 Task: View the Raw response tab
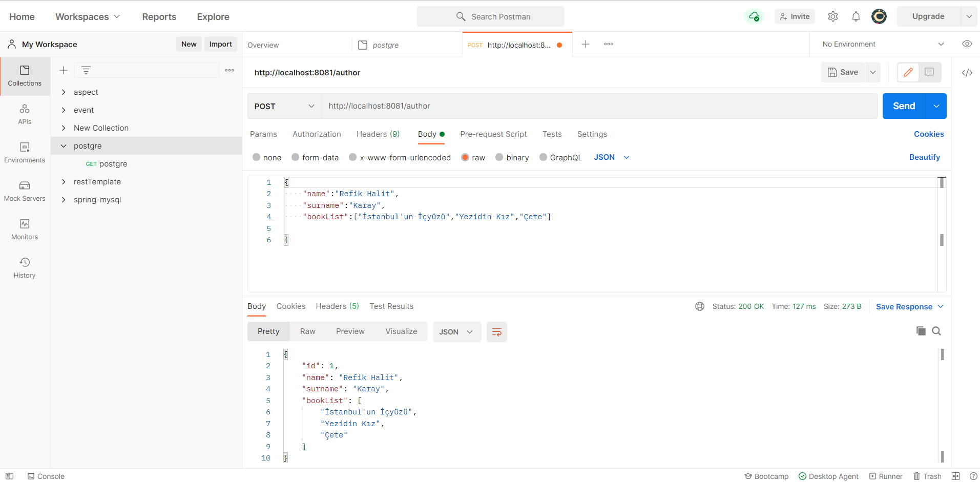(307, 331)
